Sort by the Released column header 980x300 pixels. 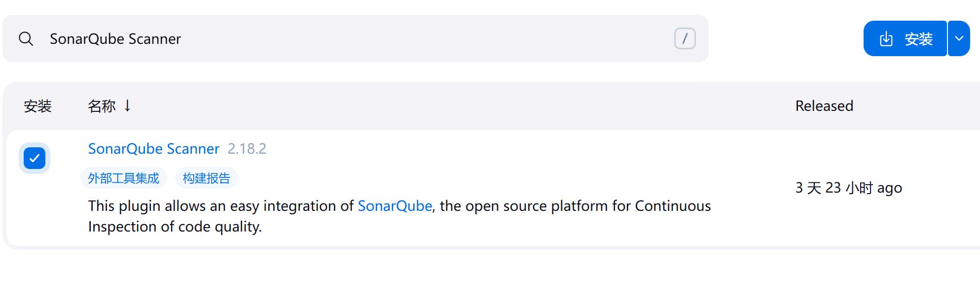[824, 106]
